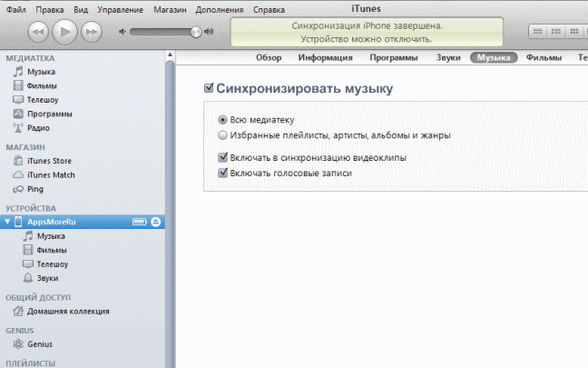Viewport: 588px width, 368px height.
Task: Click the next track fast-forward button
Action: 92,32
